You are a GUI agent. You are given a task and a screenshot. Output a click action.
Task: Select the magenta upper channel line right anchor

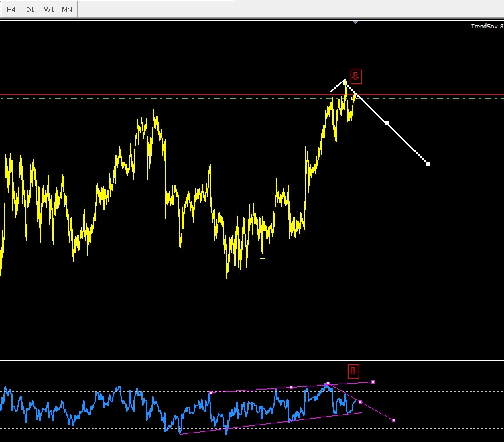pos(373,382)
